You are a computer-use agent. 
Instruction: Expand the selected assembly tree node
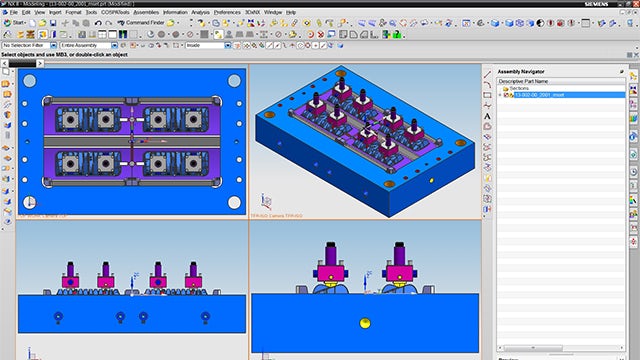[500, 95]
